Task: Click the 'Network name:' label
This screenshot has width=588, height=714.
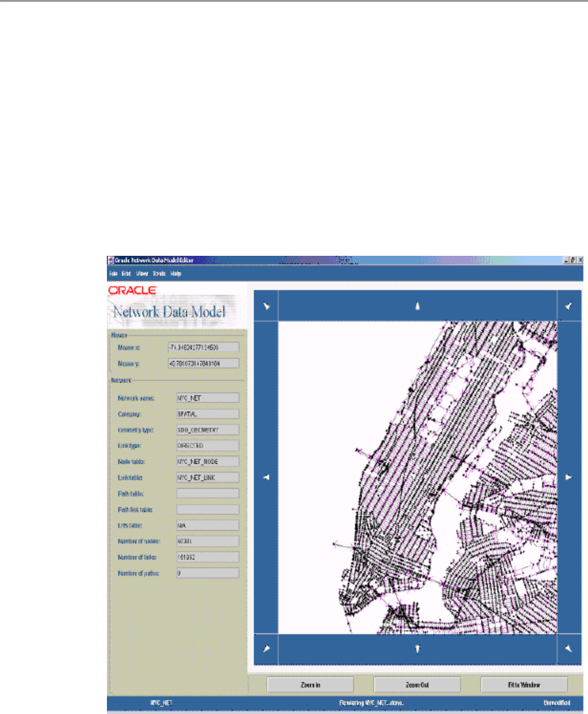Action: pos(136,398)
